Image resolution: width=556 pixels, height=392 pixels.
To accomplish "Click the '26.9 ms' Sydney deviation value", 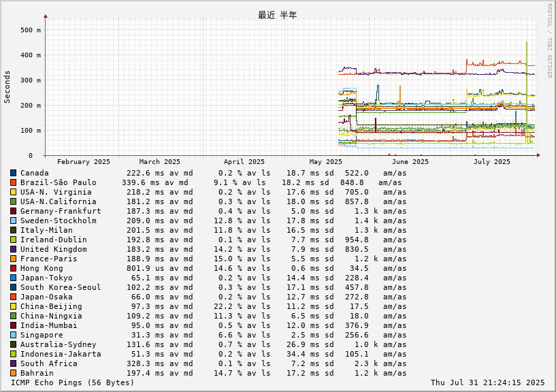I will point(303,344).
